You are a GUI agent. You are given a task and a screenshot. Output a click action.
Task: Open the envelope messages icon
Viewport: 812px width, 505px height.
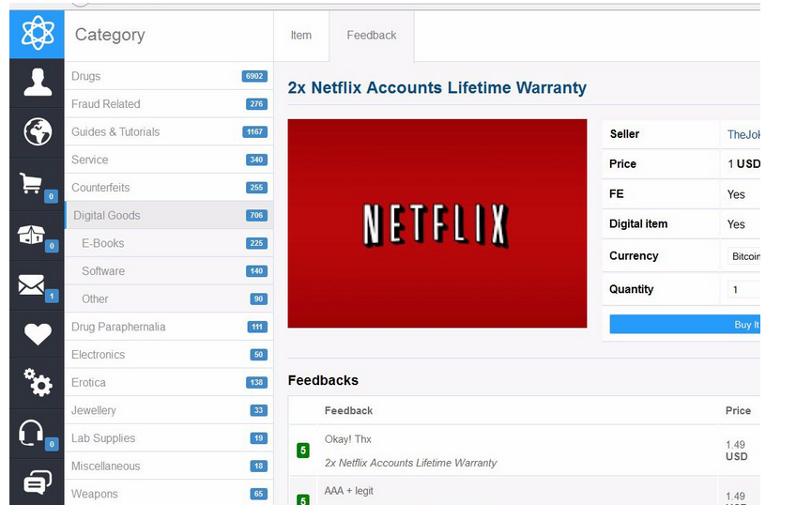[31, 284]
